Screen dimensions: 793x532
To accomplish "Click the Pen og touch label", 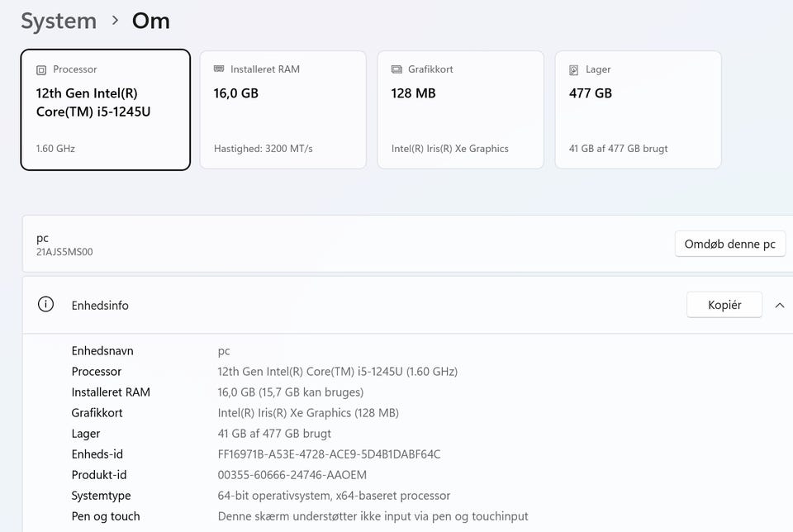I will click(106, 516).
